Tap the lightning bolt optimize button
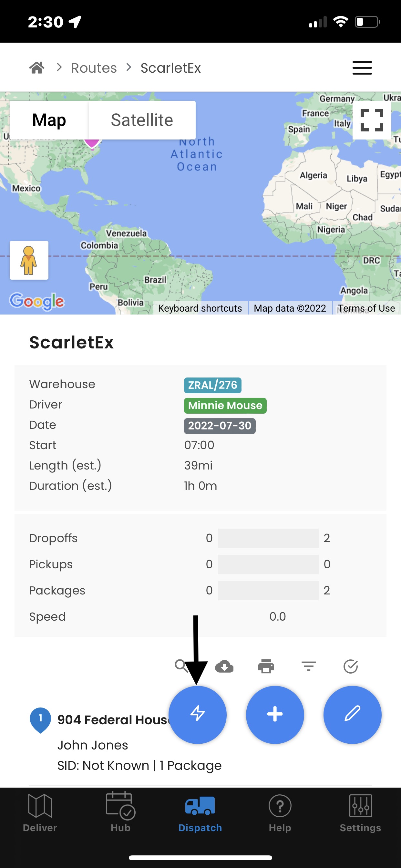Screen dimensions: 401x868 [198, 714]
